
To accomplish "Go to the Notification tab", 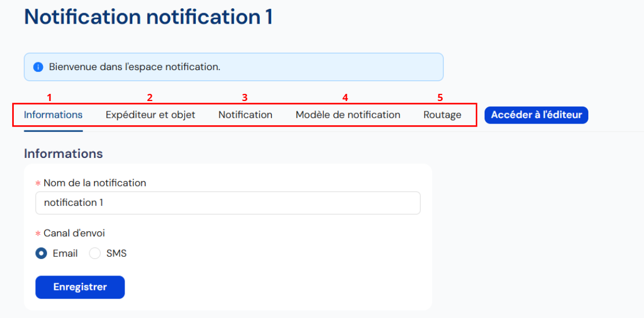I will (245, 115).
